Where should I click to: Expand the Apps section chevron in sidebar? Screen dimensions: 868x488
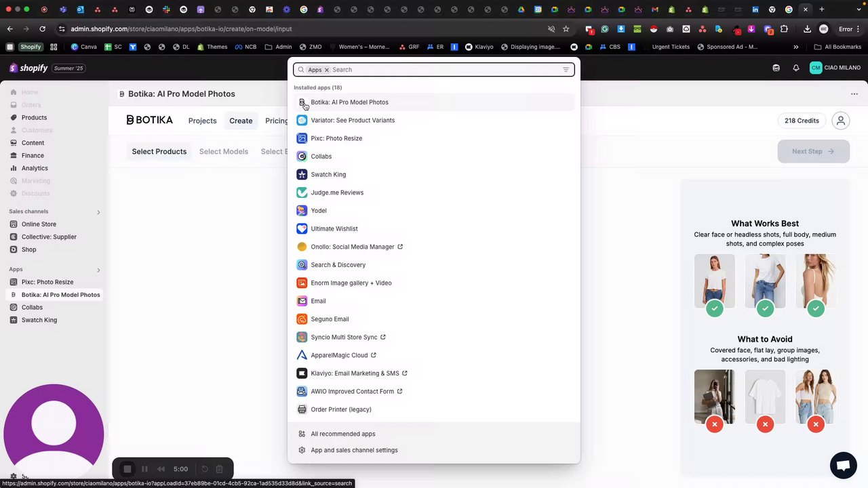click(98, 270)
